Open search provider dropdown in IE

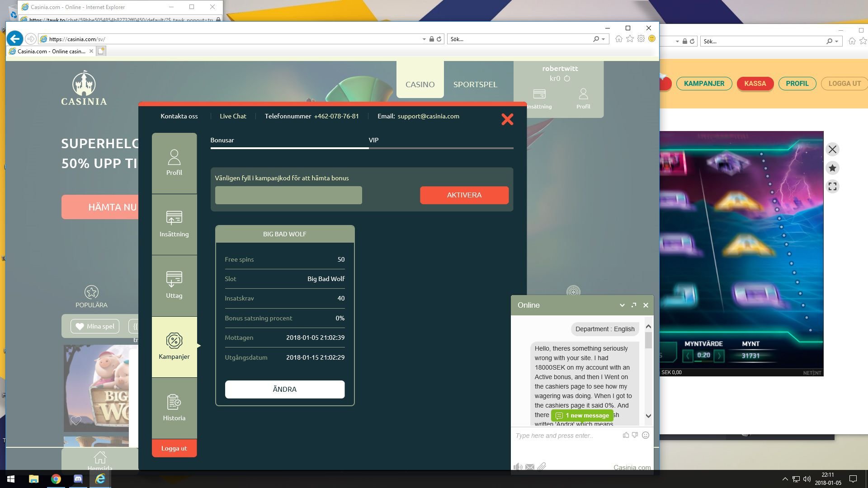click(x=603, y=39)
